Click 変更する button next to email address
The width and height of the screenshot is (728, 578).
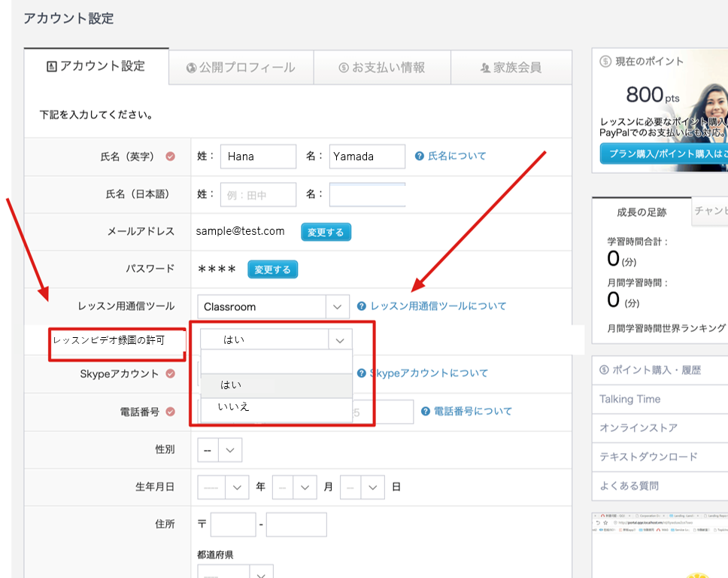[x=326, y=233]
